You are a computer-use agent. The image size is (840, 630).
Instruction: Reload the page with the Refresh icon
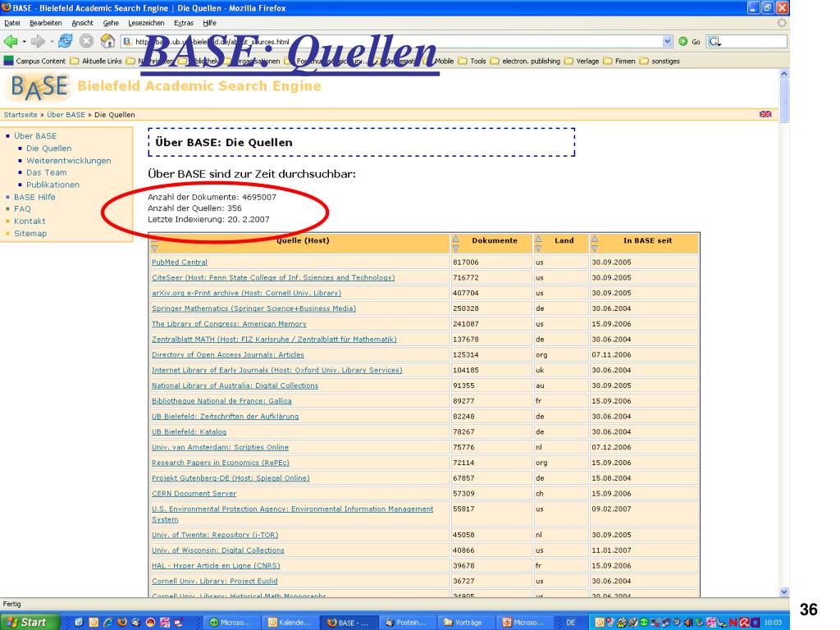(x=66, y=41)
